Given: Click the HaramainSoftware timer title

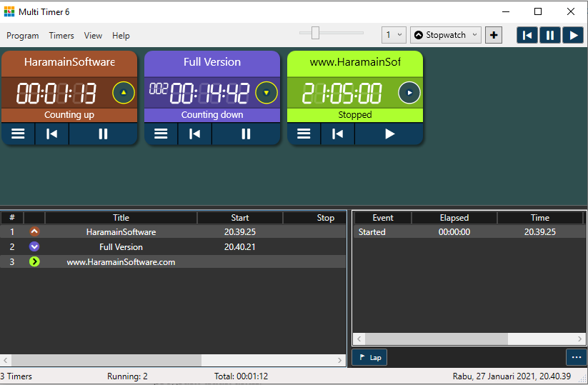Looking at the screenshot, I should 69,62.
